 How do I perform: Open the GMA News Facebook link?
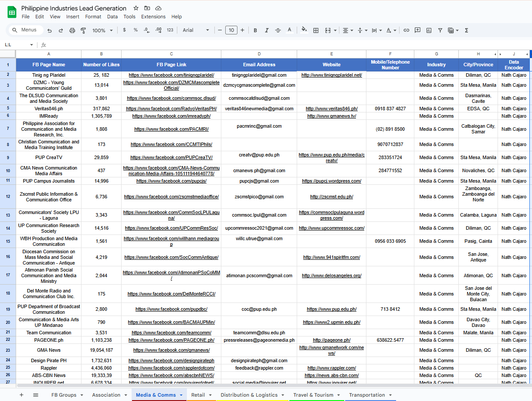point(171,350)
